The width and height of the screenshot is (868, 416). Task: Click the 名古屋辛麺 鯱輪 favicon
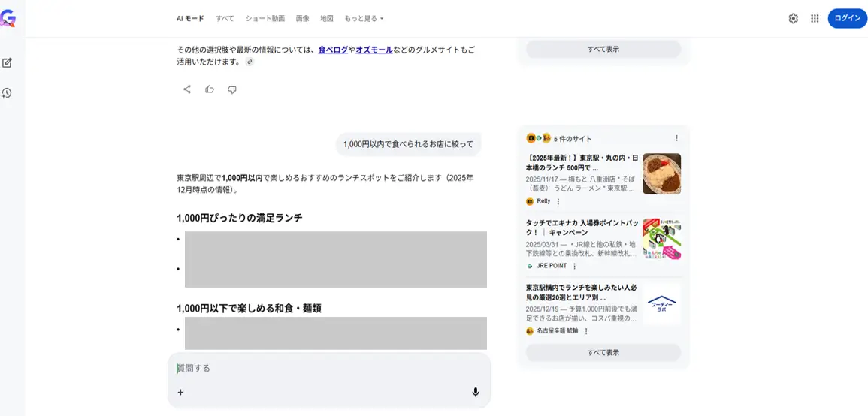click(x=530, y=331)
